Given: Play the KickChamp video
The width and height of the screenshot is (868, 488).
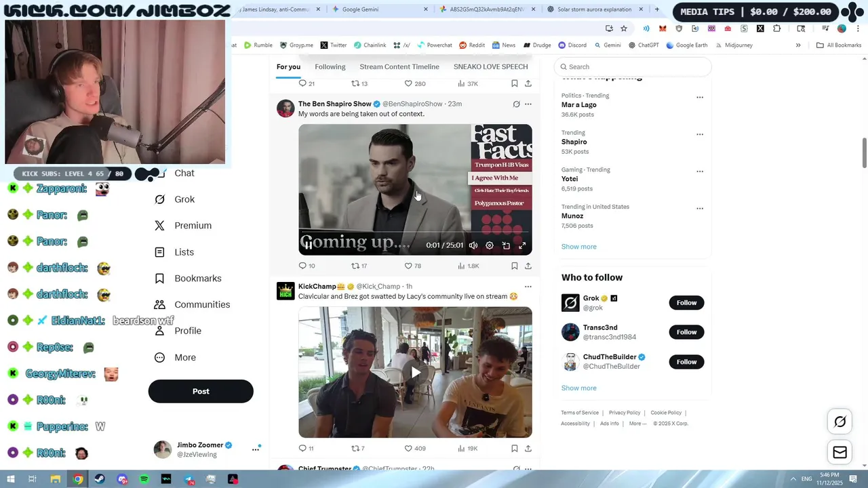Looking at the screenshot, I should [x=415, y=372].
